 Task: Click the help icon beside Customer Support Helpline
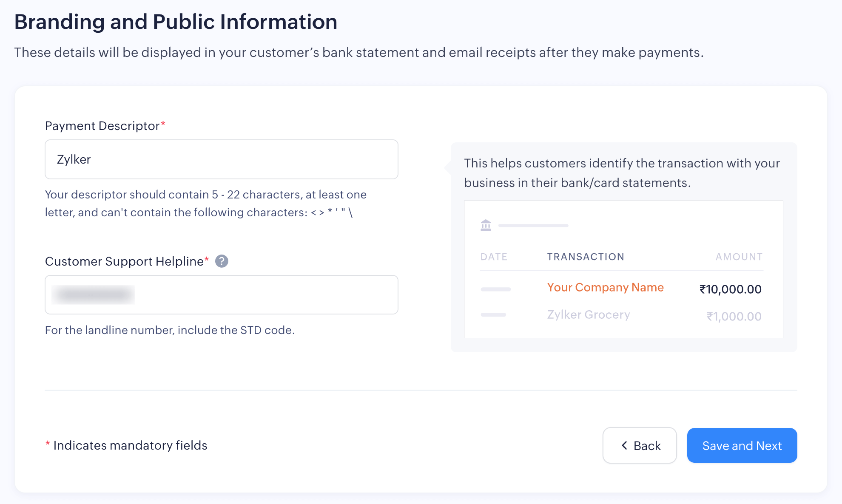point(222,261)
